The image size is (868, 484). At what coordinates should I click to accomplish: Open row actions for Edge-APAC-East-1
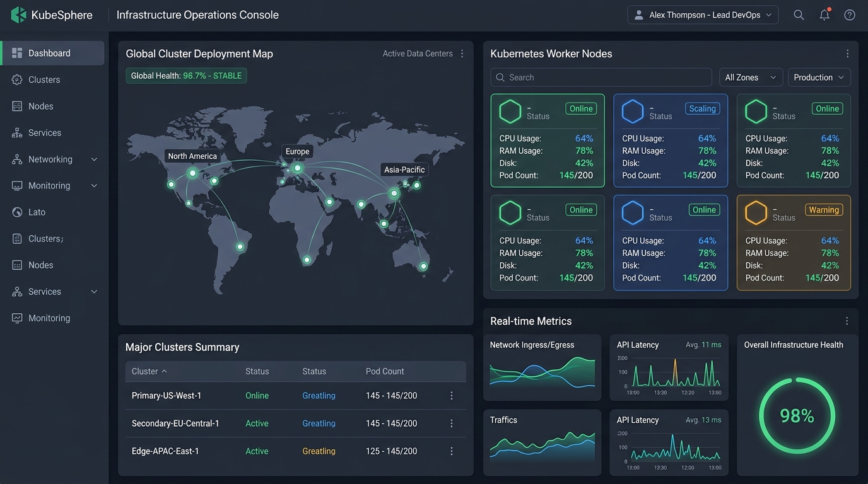pos(452,451)
